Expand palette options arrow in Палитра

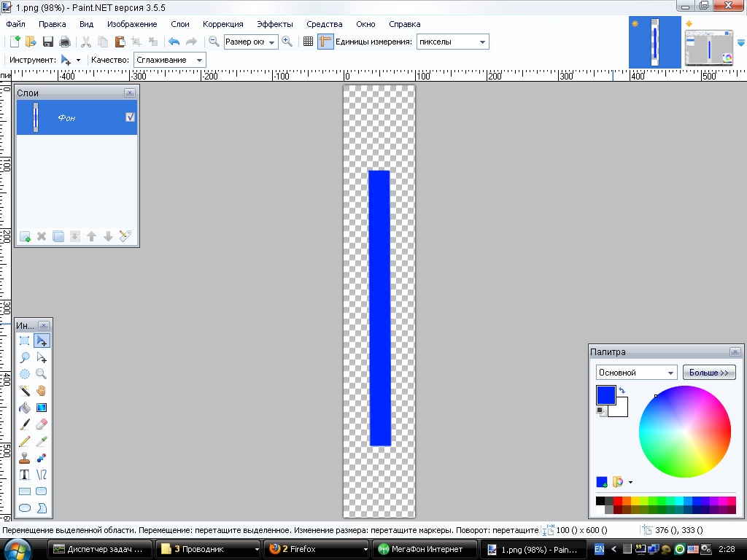coord(630,483)
